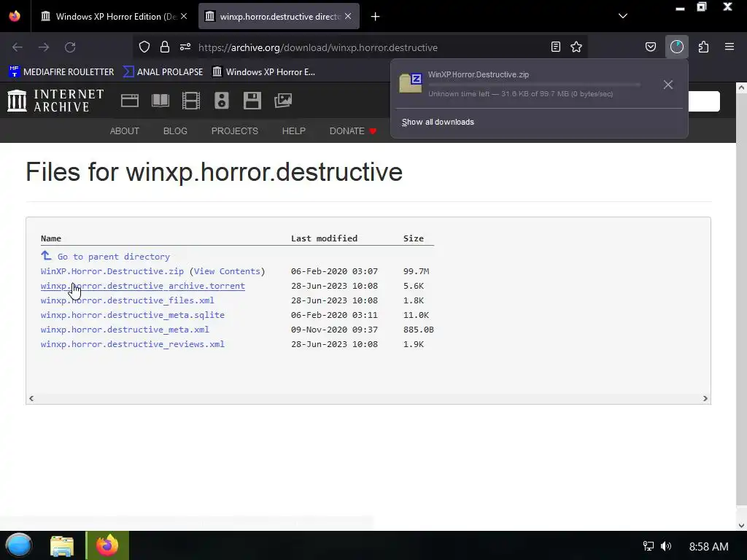
Task: Open the site permissions icon
Action: tap(185, 47)
